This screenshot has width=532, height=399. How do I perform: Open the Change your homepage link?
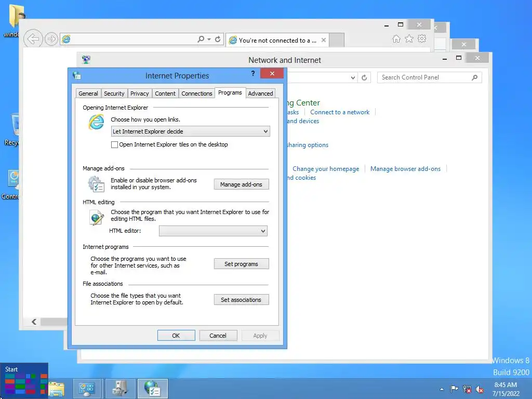(326, 169)
